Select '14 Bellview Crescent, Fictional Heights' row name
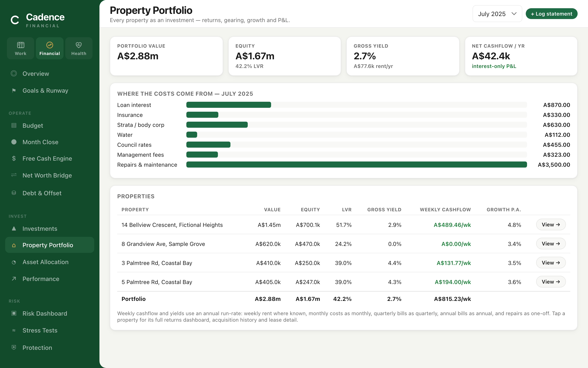 pyautogui.click(x=172, y=225)
